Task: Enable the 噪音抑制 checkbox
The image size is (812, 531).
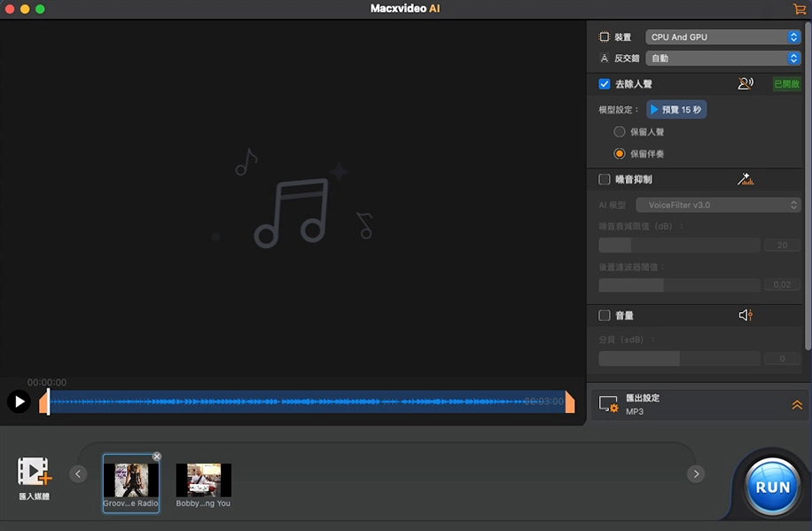Action: (x=605, y=179)
